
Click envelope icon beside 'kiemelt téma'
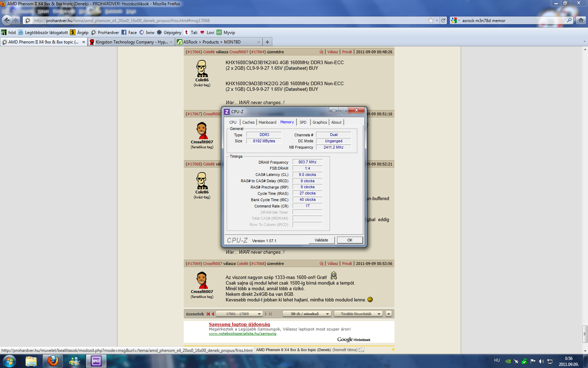362,350
